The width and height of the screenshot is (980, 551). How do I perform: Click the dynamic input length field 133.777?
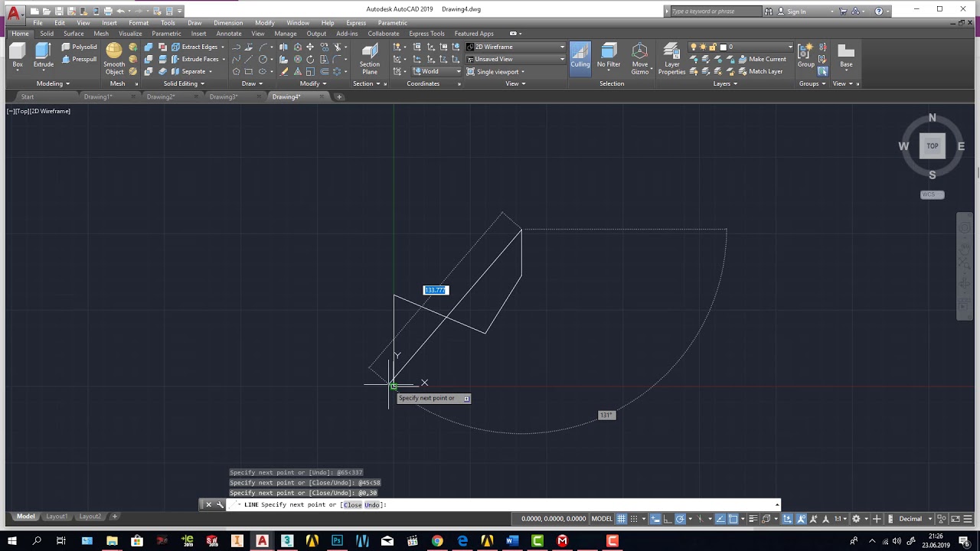click(436, 290)
